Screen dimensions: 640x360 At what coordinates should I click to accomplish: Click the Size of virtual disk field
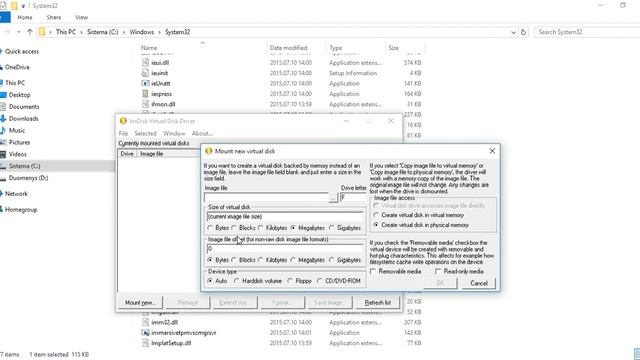coord(285,216)
